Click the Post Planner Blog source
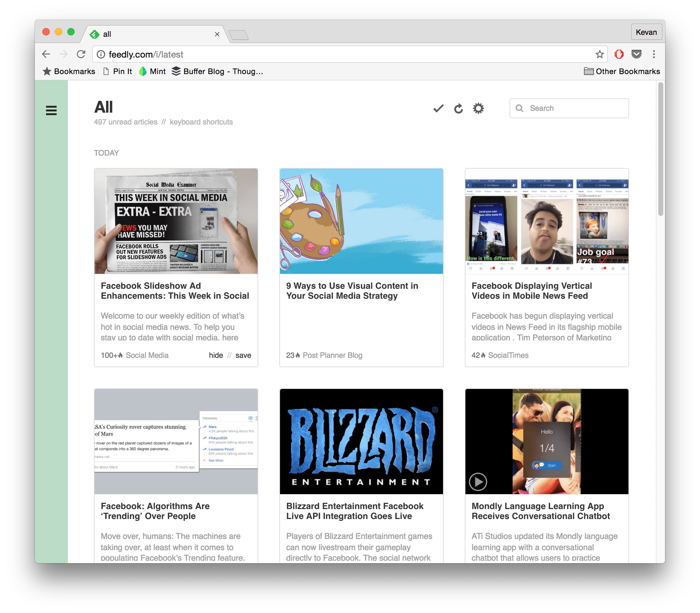The image size is (700, 613). 332,355
